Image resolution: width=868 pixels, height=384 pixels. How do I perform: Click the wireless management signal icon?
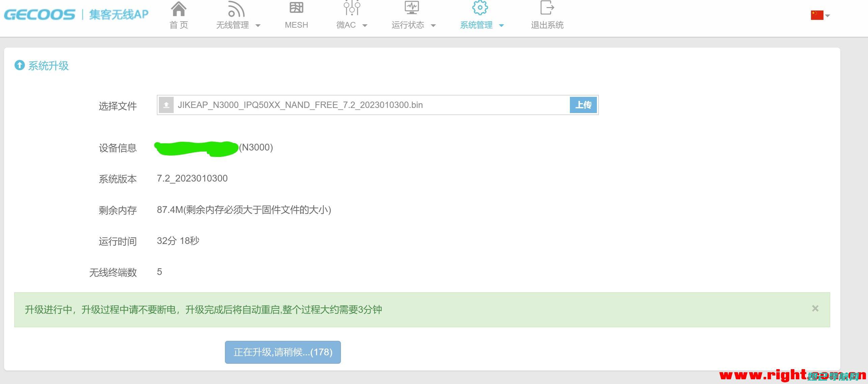pyautogui.click(x=236, y=8)
